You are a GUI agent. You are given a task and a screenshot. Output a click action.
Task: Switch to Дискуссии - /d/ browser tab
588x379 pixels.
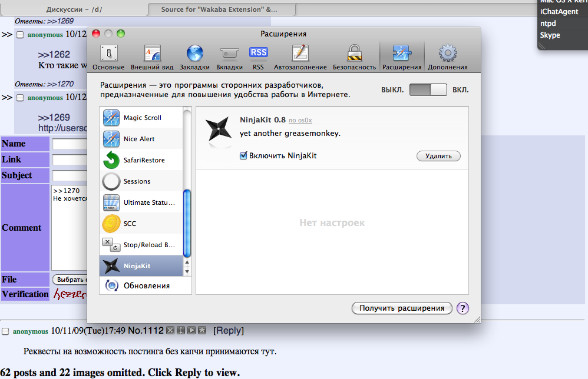coord(74,9)
